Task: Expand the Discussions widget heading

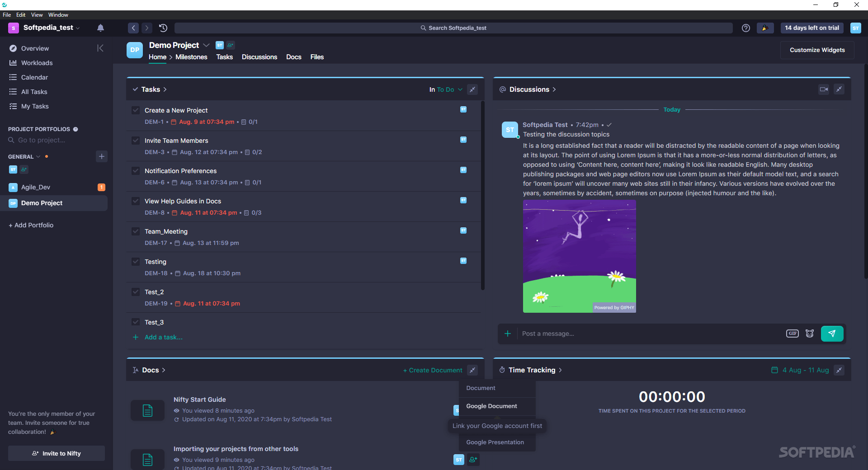Action: pyautogui.click(x=533, y=89)
